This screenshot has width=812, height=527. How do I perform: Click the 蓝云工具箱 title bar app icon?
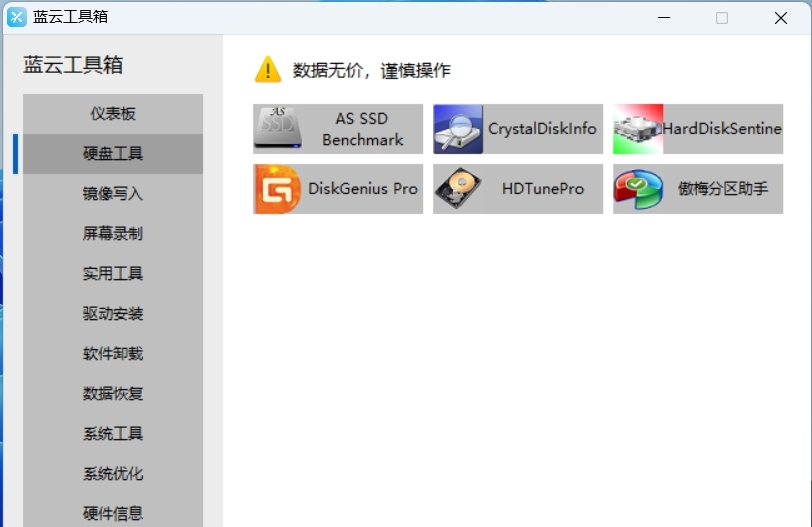pos(17,17)
